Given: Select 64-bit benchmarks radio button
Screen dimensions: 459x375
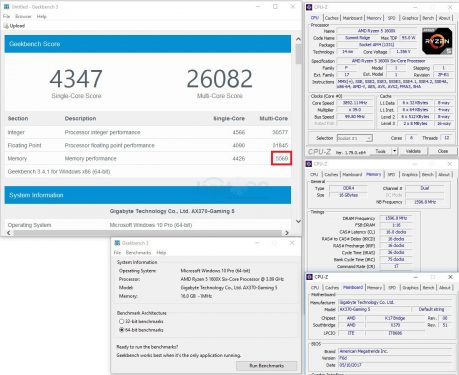Looking at the screenshot, I should pyautogui.click(x=121, y=330).
